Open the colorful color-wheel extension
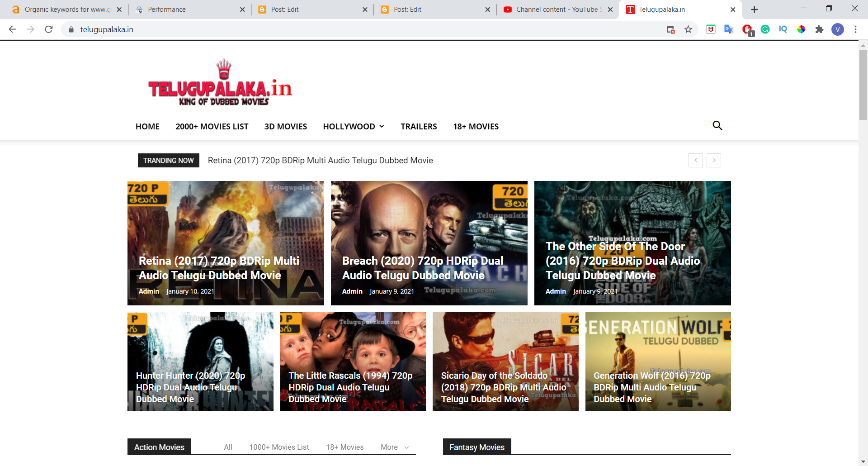The height and width of the screenshot is (466, 868). [x=801, y=29]
